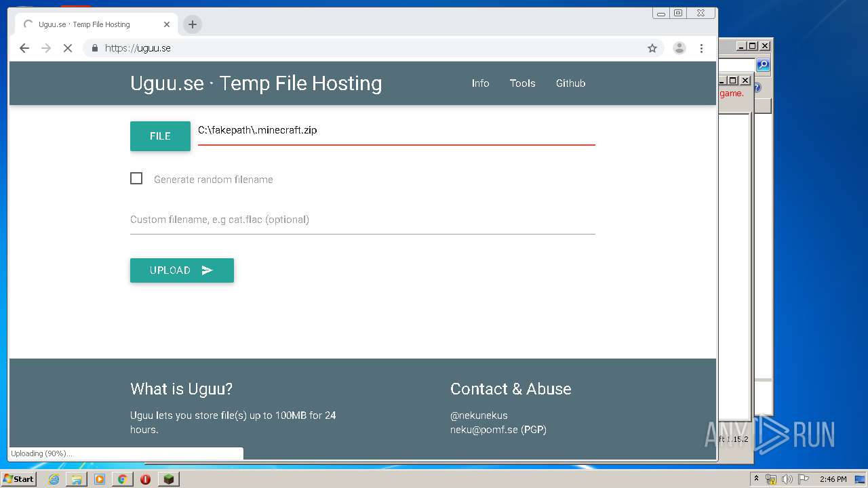
Task: Open the Info nav link
Action: tap(481, 83)
